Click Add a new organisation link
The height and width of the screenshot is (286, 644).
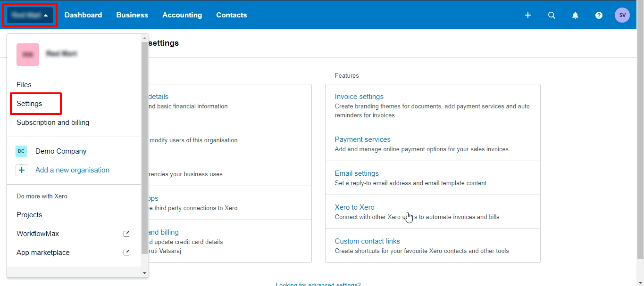[72, 170]
